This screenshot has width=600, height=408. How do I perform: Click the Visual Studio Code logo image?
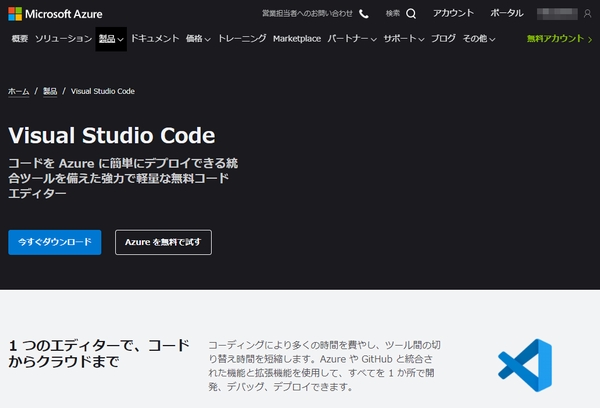coord(525,365)
